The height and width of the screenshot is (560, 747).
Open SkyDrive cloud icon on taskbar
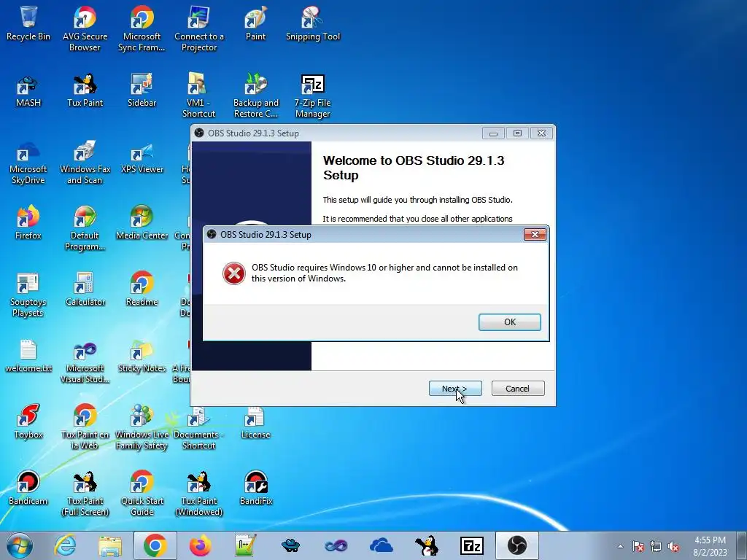[x=381, y=545]
